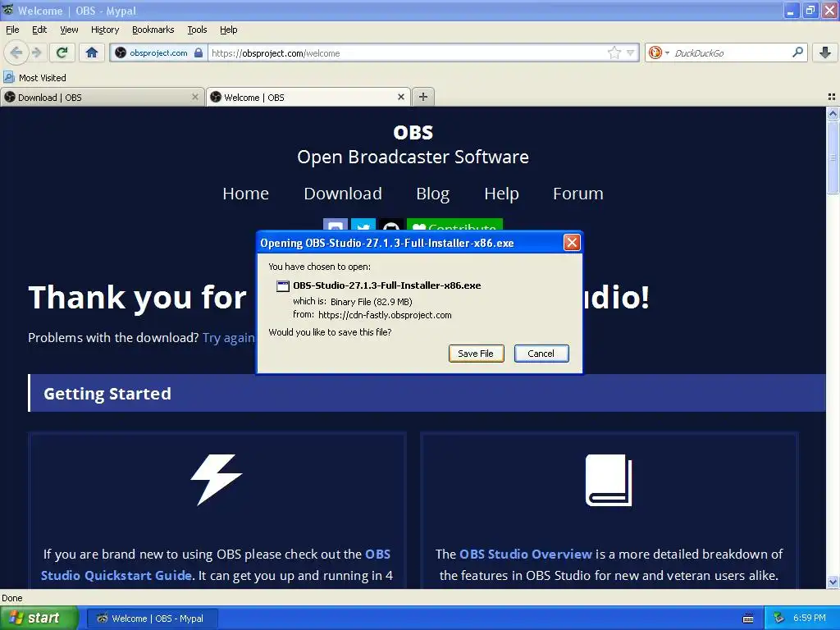Open the Help menu
This screenshot has width=840, height=630.
pos(229,30)
